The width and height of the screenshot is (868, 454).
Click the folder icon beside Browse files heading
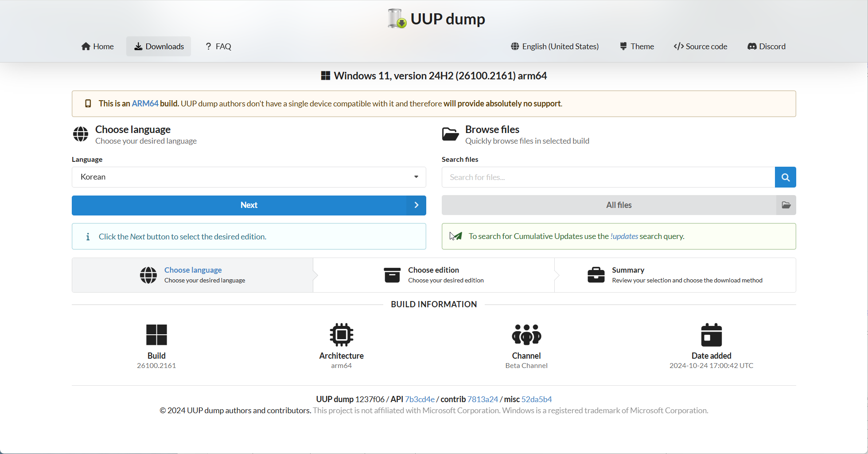tap(450, 134)
